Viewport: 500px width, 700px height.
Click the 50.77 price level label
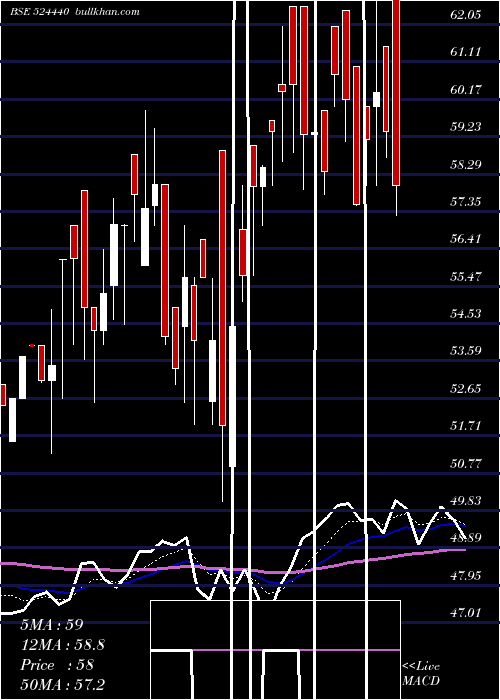(x=466, y=463)
